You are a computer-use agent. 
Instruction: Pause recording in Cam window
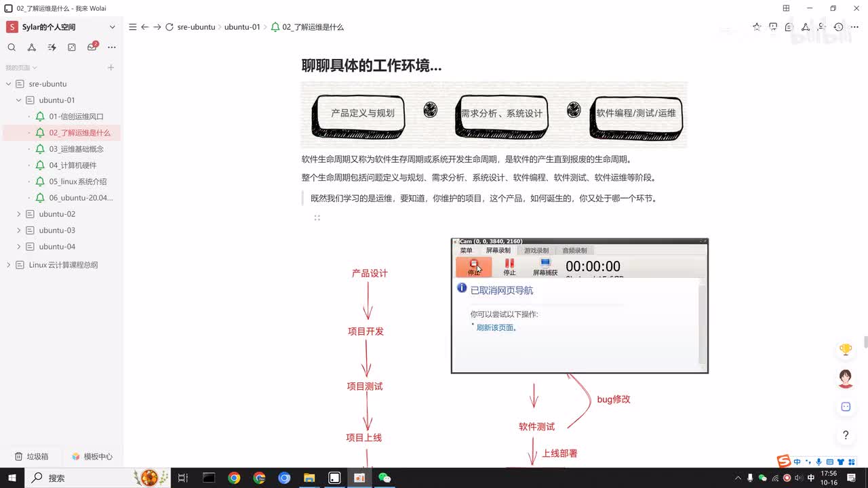click(509, 267)
